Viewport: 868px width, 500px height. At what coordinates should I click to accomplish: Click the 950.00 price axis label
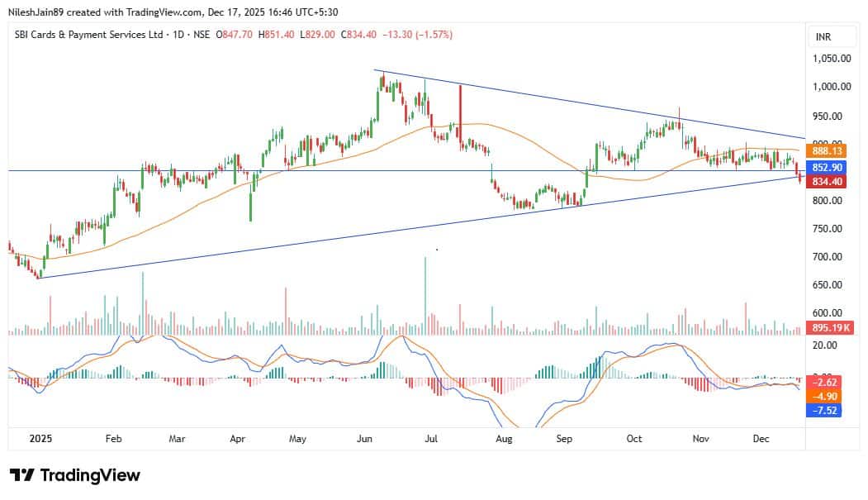[828, 117]
